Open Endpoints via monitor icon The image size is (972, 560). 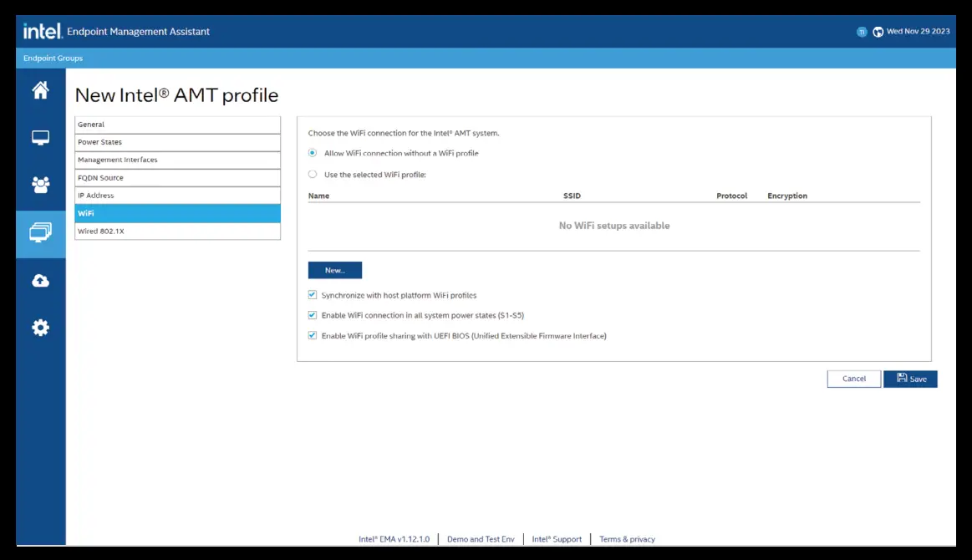tap(40, 138)
